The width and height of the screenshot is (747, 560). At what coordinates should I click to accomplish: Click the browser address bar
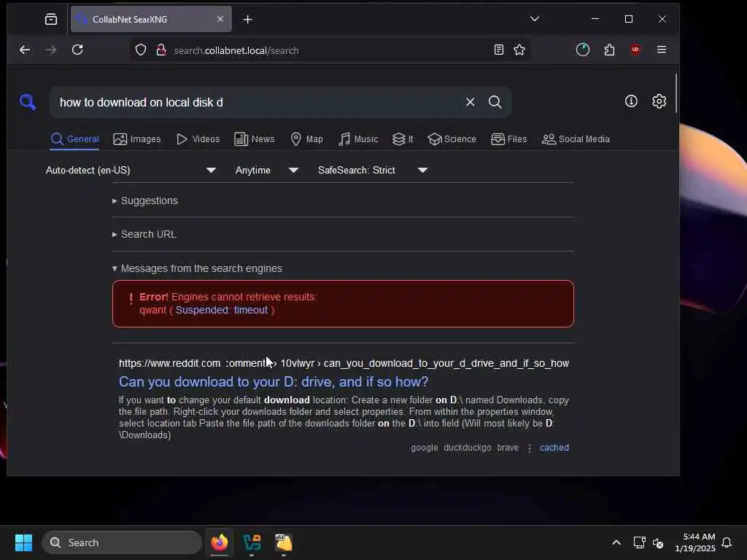click(x=329, y=50)
